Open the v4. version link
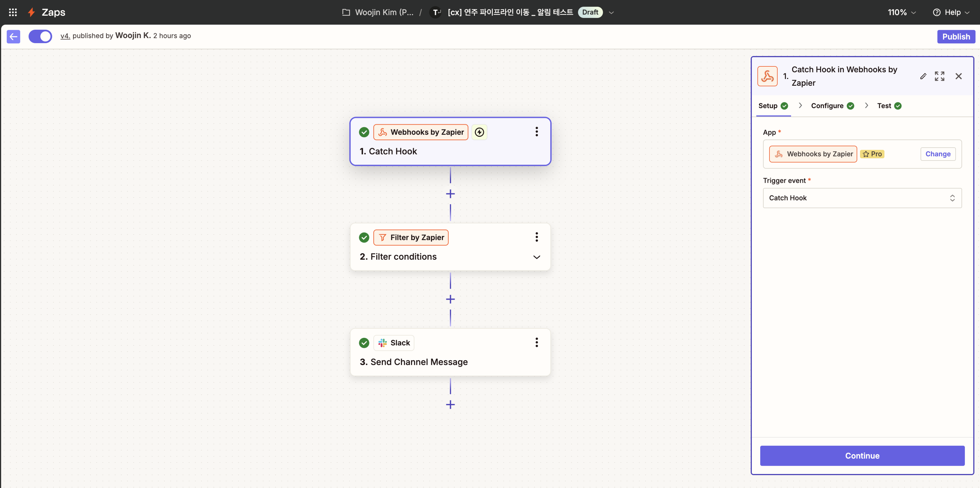Viewport: 980px width, 488px height. (x=65, y=36)
